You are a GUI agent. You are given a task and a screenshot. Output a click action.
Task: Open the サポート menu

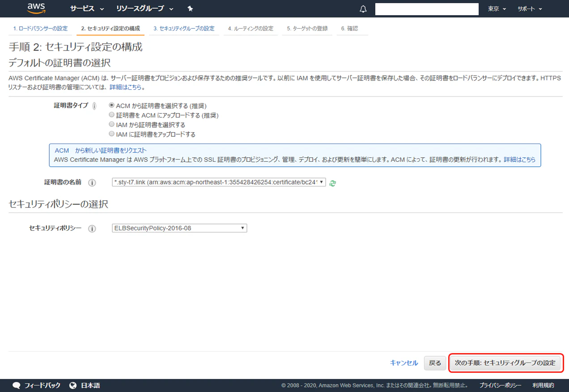pos(530,9)
